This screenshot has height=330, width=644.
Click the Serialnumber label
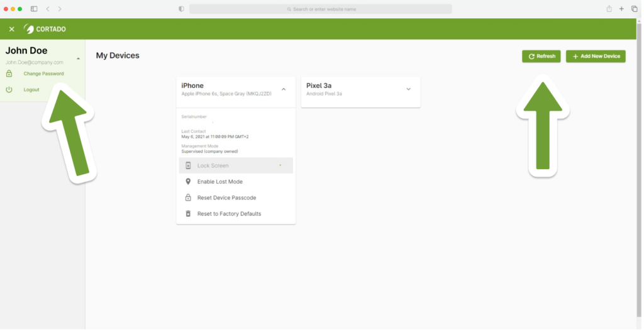tap(194, 116)
